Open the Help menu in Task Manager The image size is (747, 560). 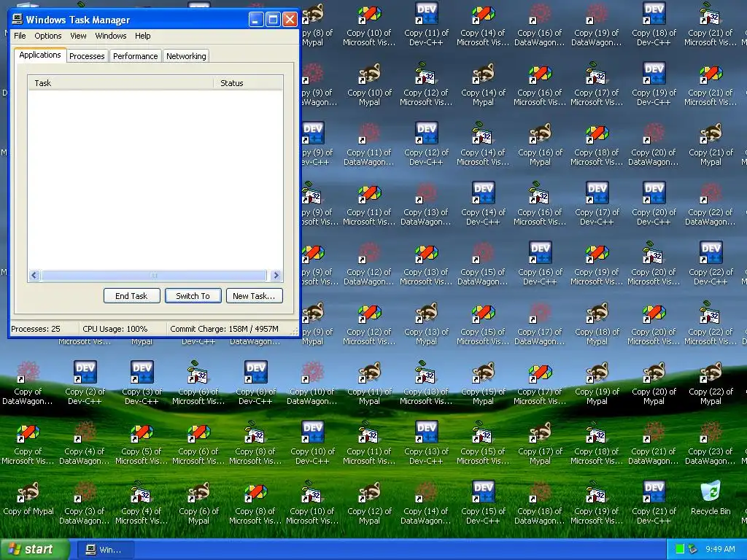pos(142,36)
